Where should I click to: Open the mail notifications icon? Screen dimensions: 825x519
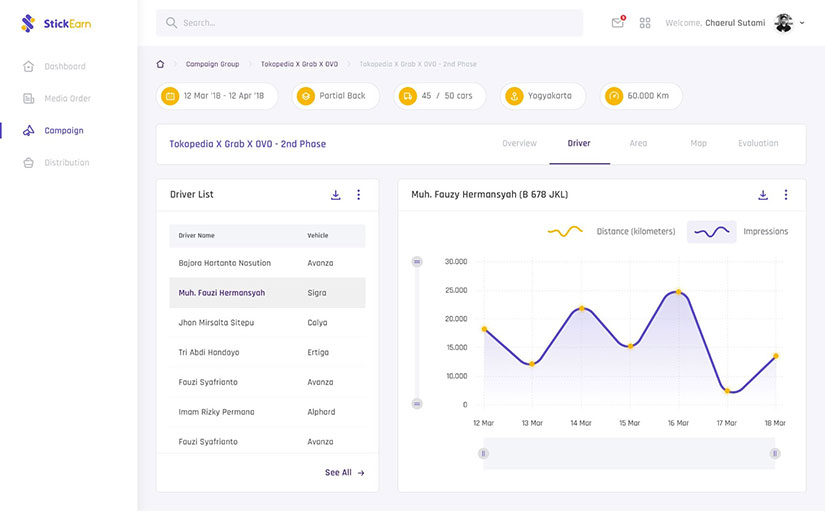(617, 23)
